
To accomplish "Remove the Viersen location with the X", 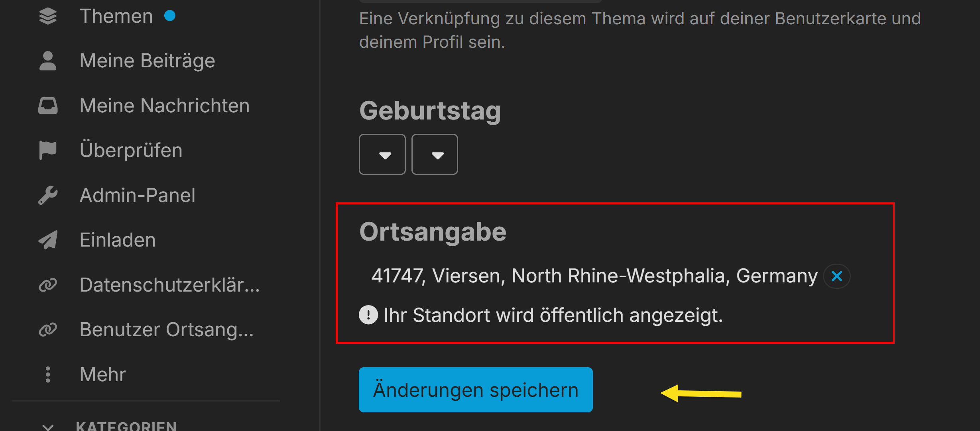I will [837, 276].
